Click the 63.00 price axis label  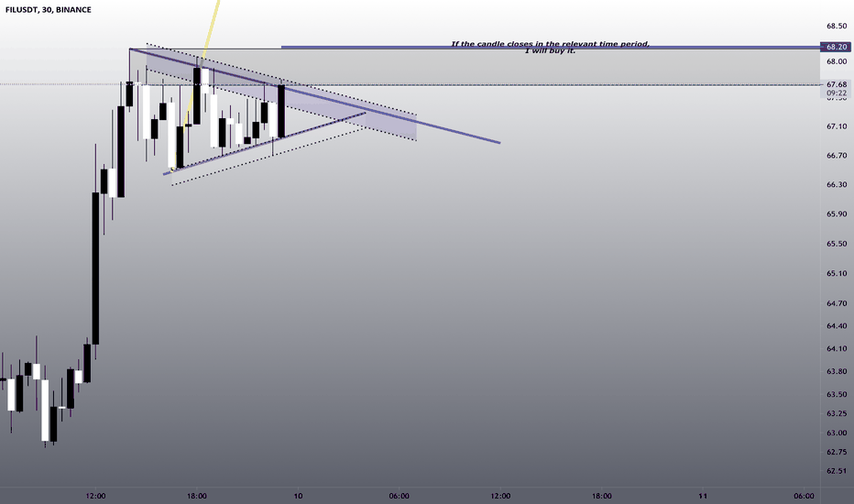836,433
